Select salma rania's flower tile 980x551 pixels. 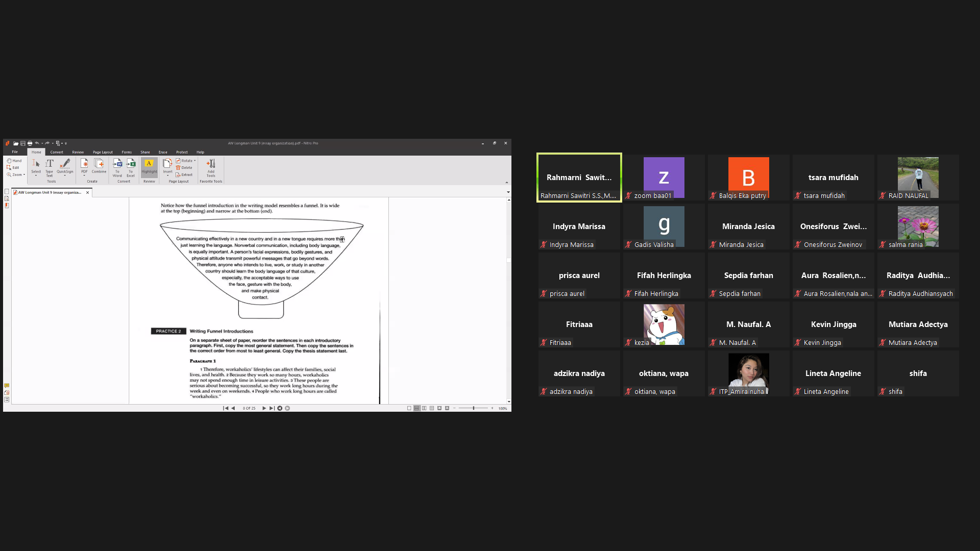point(918,227)
